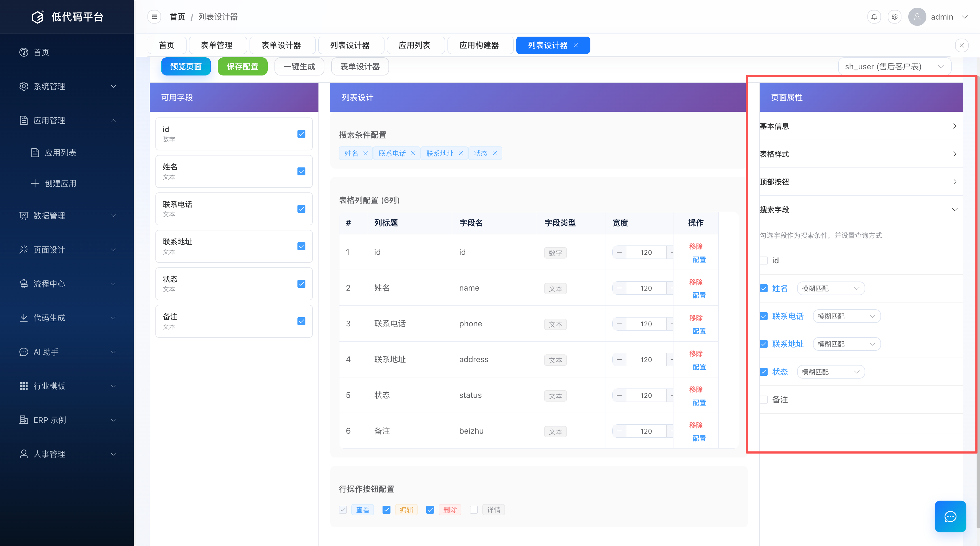Open 创建应用 in the sidebar

(67, 183)
